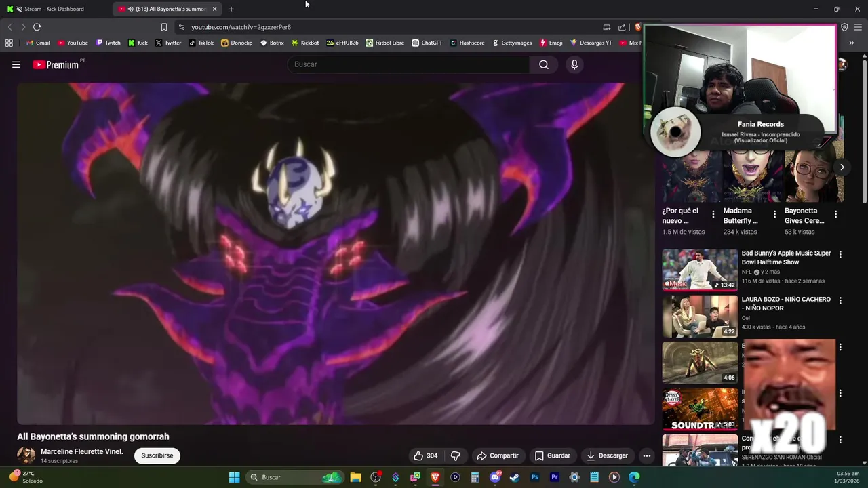
Task: Type in the YouTube Buscar search field
Action: coord(409,64)
